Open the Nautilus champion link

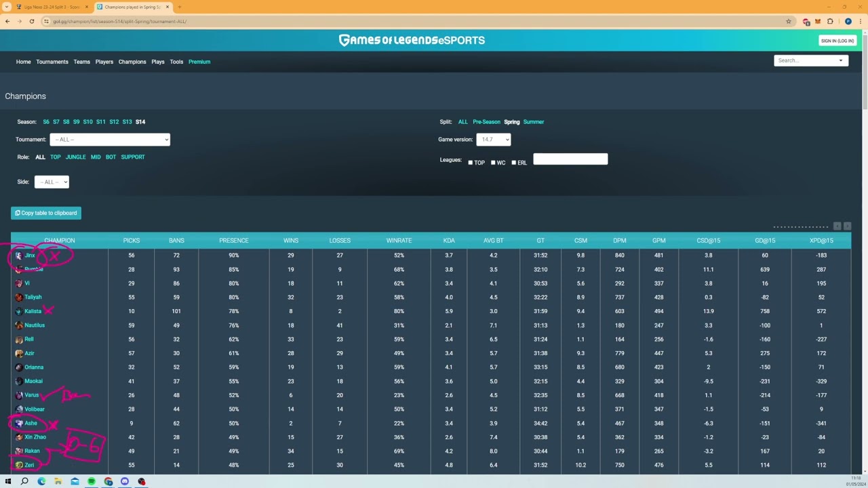(35, 325)
